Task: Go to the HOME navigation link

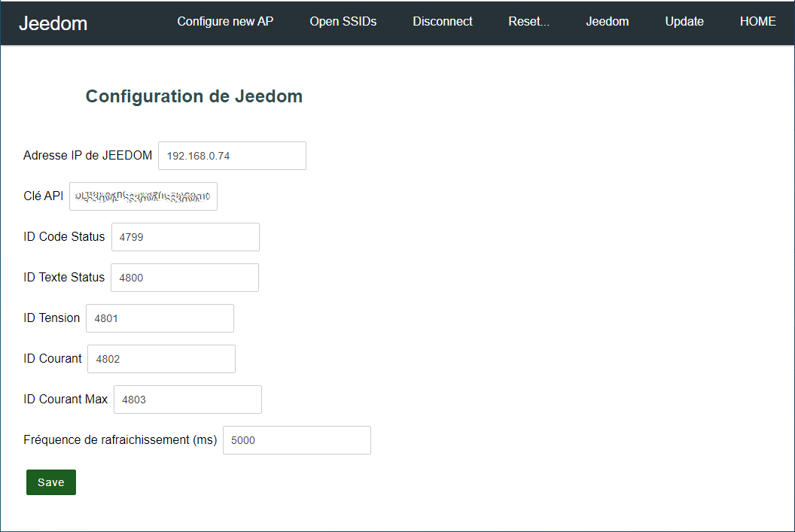Action: (x=757, y=21)
